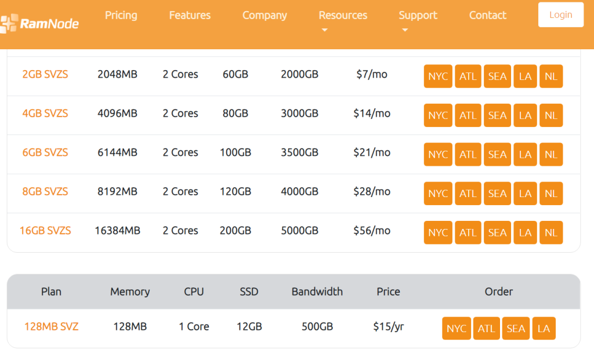Select the 16GB SVZS plan link
This screenshot has width=594, height=364.
(x=45, y=231)
